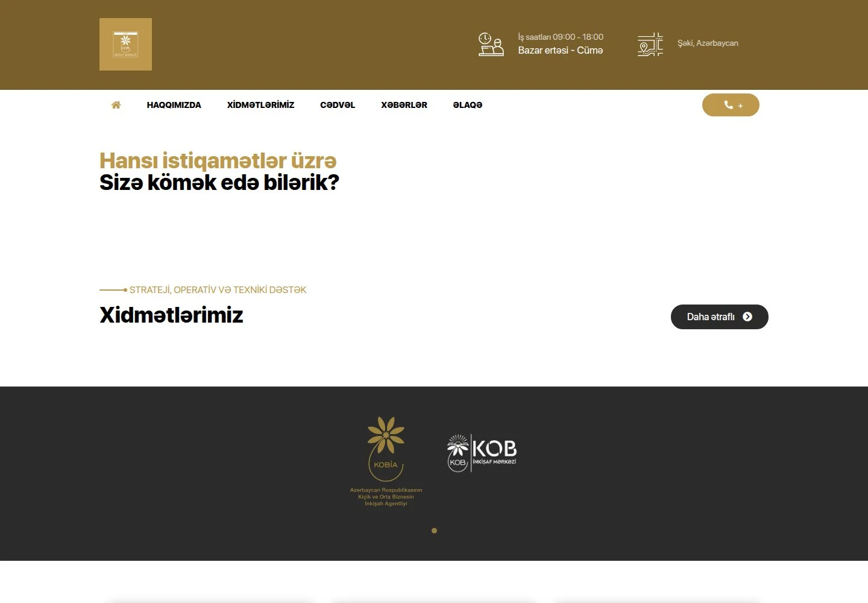Click the arrow icon in Daha ətraflı

[x=747, y=317]
